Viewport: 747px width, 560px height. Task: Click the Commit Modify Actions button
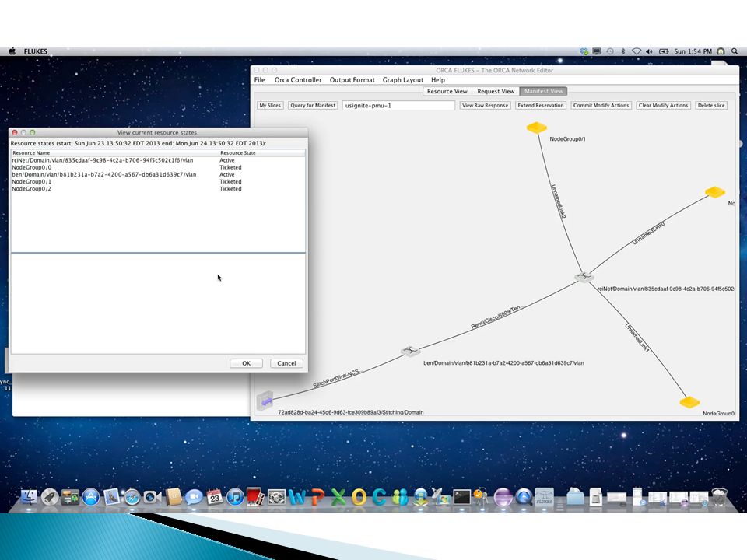(x=601, y=105)
